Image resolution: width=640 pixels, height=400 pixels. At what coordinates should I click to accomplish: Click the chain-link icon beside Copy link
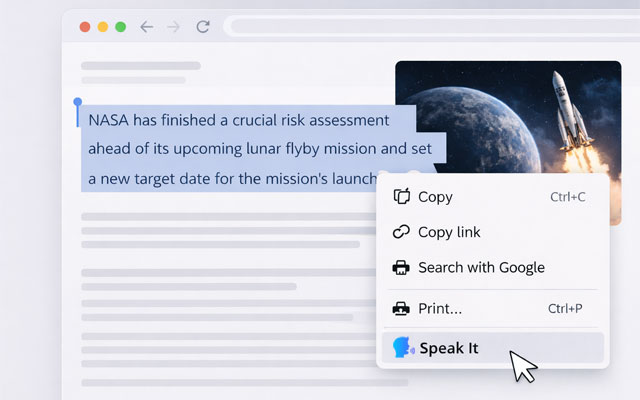[401, 231]
